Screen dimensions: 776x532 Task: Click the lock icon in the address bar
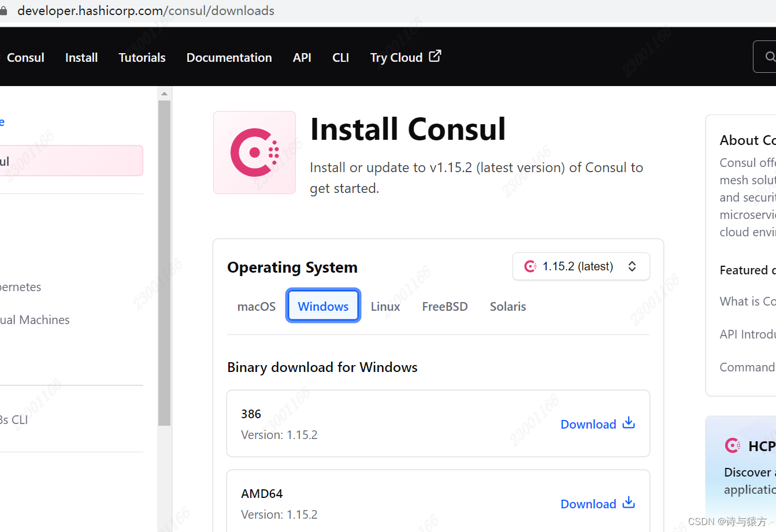pyautogui.click(x=3, y=11)
